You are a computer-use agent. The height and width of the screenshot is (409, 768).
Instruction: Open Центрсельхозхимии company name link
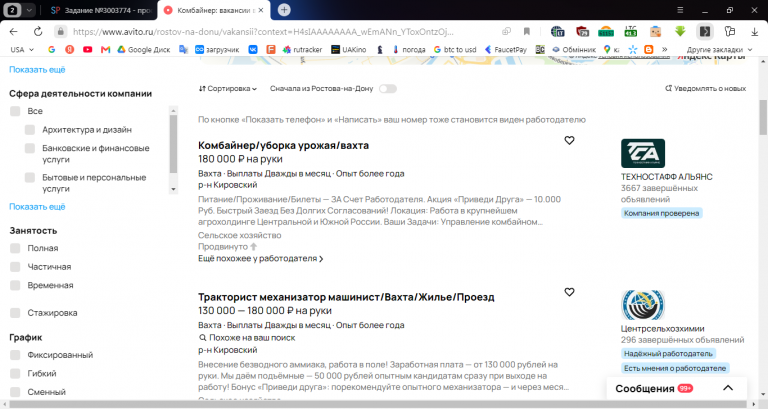[662, 329]
